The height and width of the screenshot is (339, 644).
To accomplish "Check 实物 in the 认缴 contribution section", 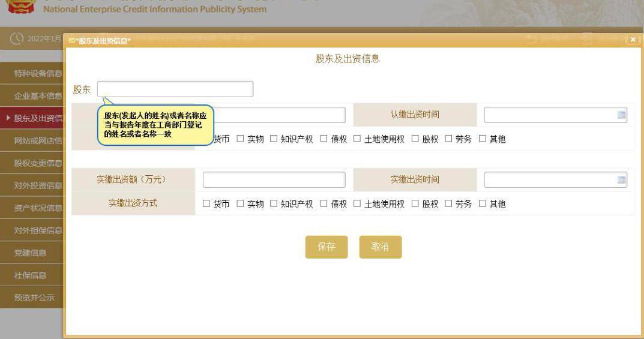I will pyautogui.click(x=240, y=139).
